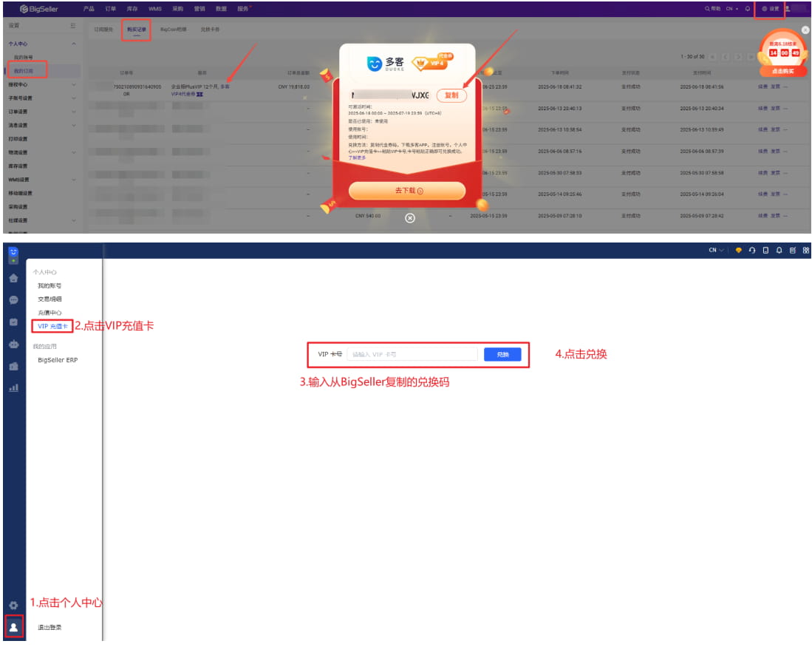Click 退出登录 in Duoke

pyautogui.click(x=50, y=628)
